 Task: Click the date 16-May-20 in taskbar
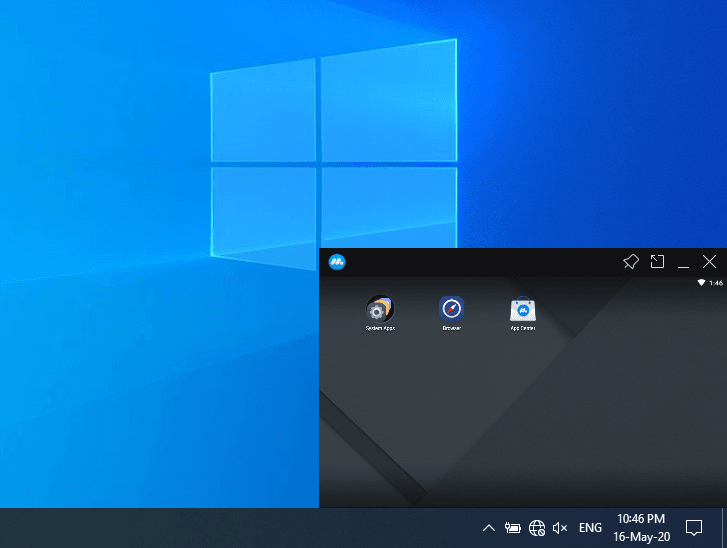[642, 537]
